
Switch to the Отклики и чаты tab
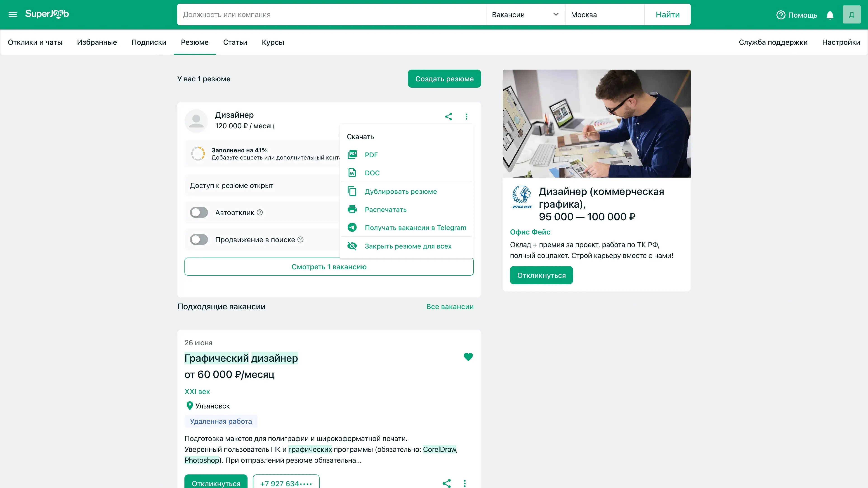click(x=35, y=42)
